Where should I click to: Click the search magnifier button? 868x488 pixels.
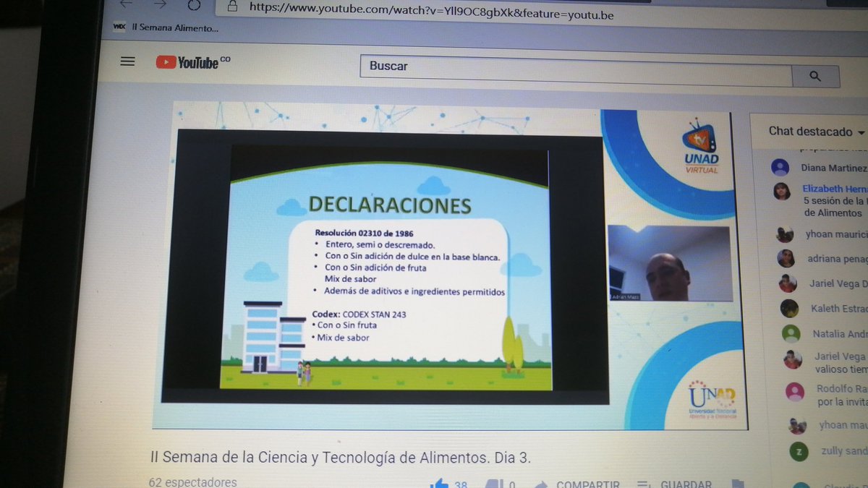click(816, 76)
